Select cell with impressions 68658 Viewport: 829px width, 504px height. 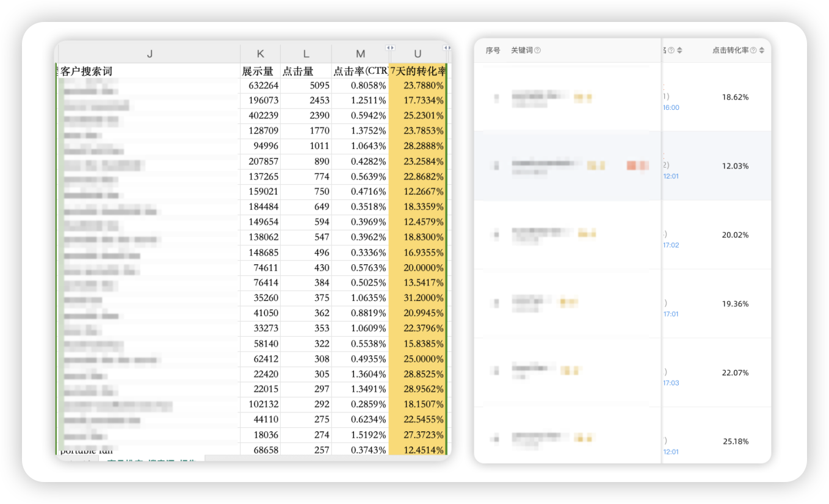tap(261, 450)
